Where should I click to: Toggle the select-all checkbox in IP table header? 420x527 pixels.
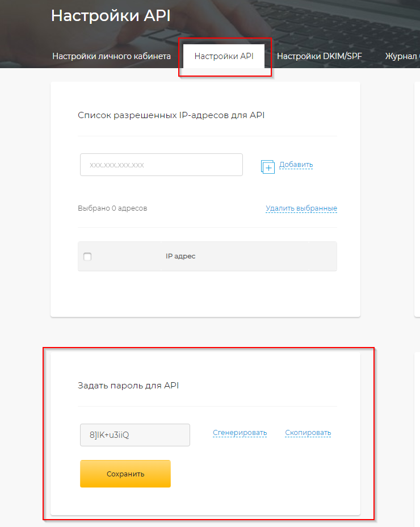(87, 257)
